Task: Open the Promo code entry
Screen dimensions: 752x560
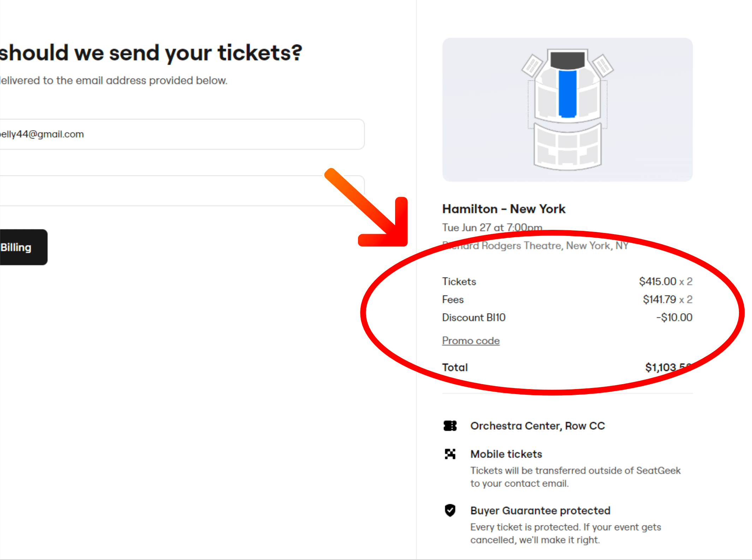Action: tap(471, 340)
